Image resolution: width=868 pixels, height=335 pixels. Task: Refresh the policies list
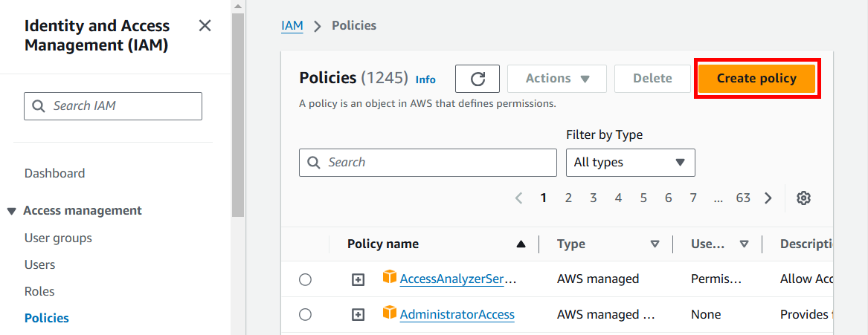[x=478, y=79]
